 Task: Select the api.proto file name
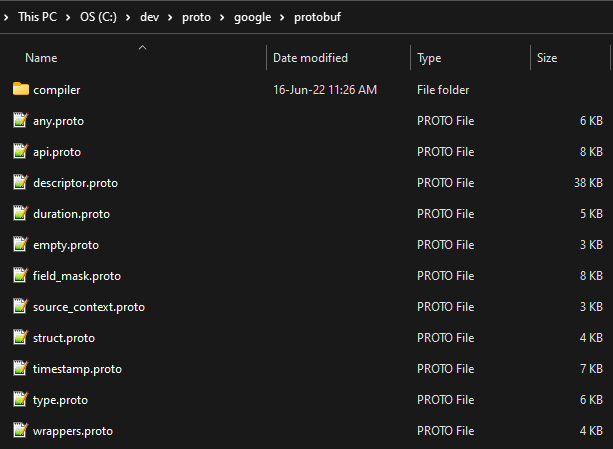point(57,152)
